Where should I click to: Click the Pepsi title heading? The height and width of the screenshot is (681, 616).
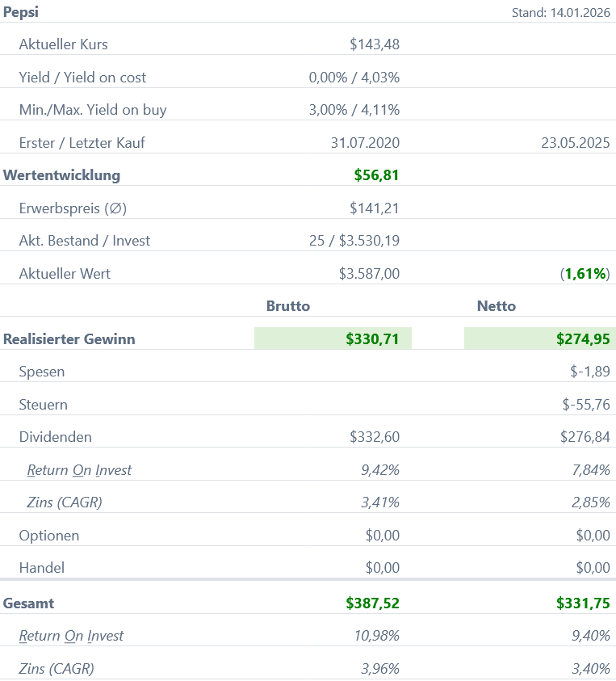(x=21, y=12)
